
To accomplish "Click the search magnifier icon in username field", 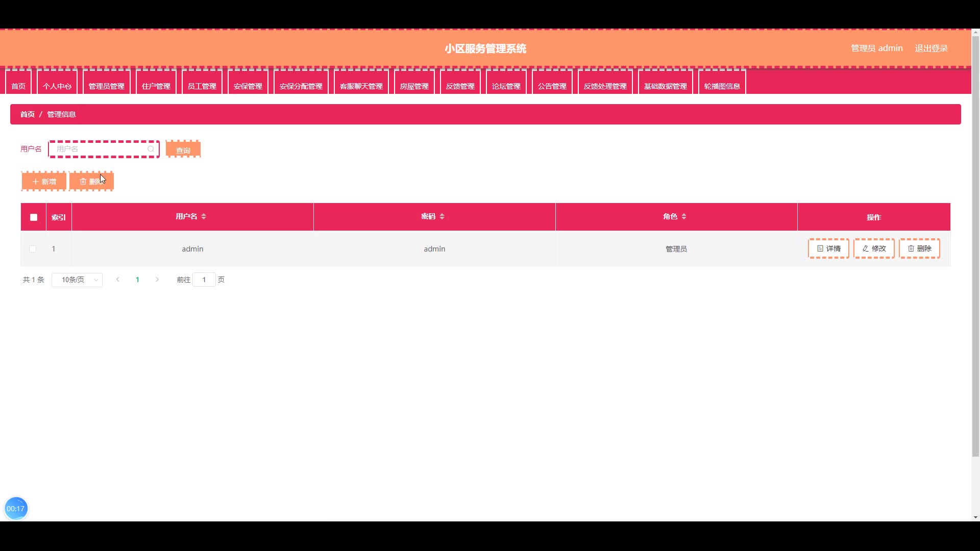I will pyautogui.click(x=151, y=149).
